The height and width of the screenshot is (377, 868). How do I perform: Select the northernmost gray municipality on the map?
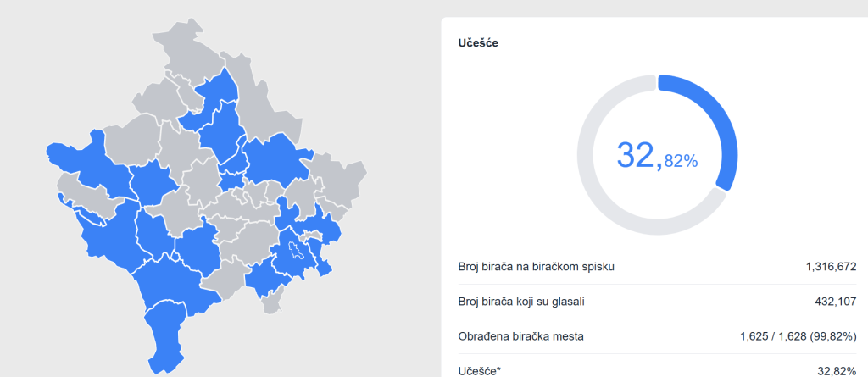pos(191,42)
